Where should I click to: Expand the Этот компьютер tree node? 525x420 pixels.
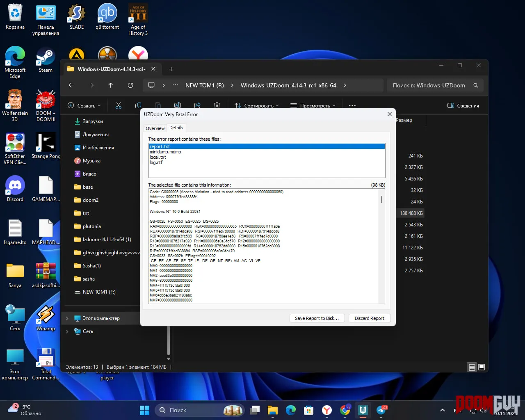tap(67, 318)
